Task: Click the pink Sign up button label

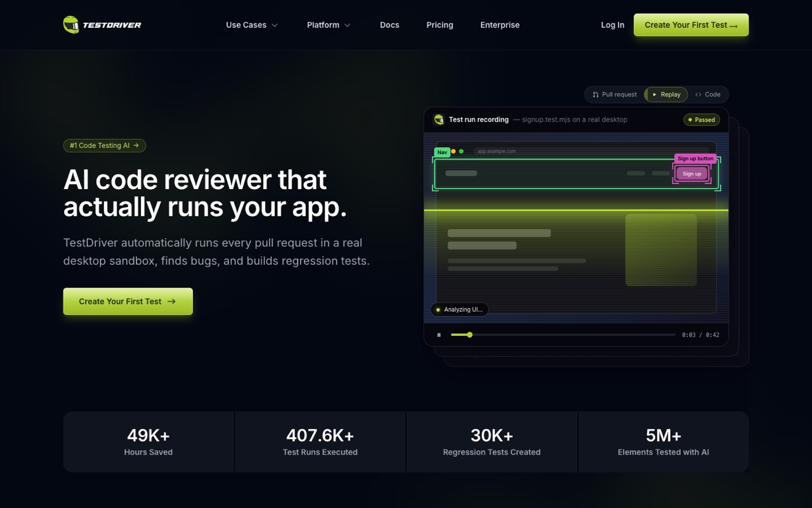Action: tap(695, 158)
